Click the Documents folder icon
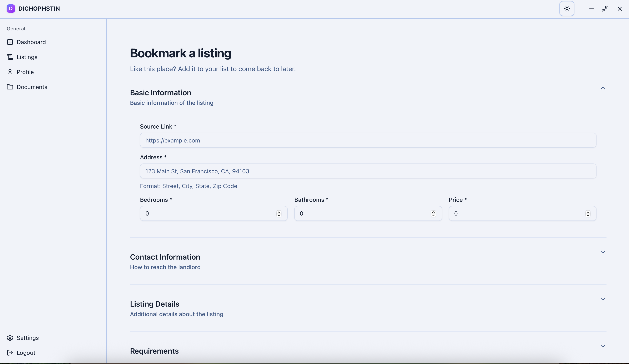 (10, 87)
